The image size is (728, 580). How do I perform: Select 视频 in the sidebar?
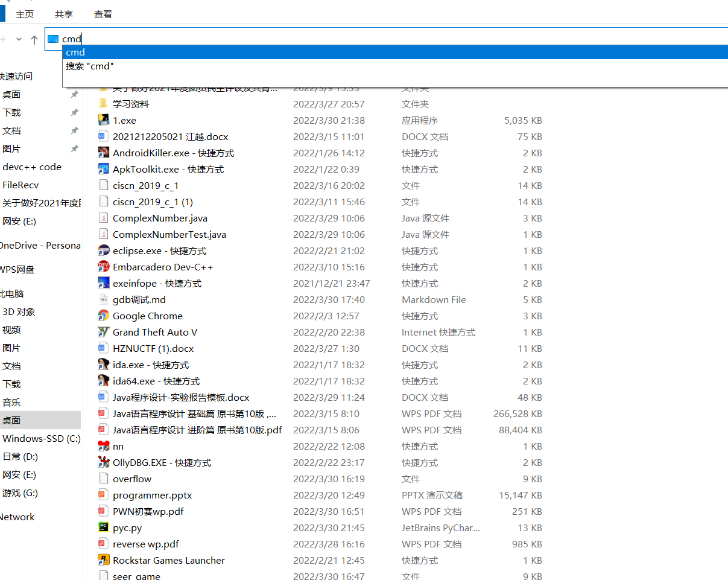[x=11, y=330]
